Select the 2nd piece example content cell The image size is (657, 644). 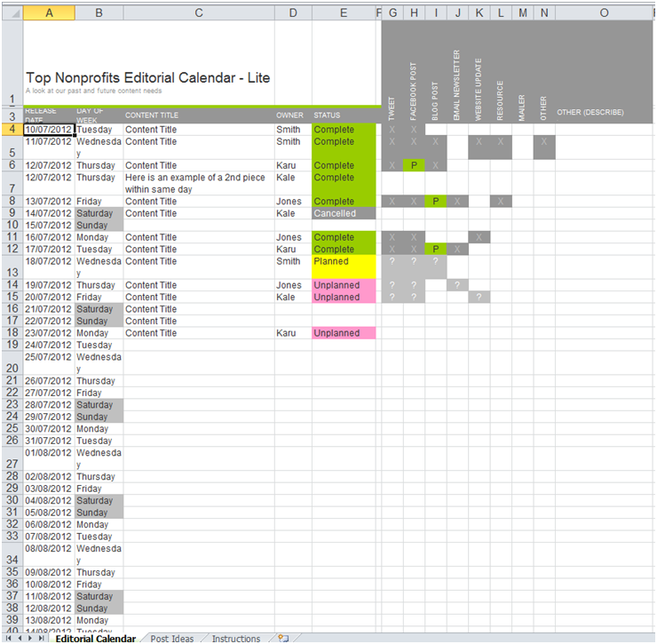point(199,183)
